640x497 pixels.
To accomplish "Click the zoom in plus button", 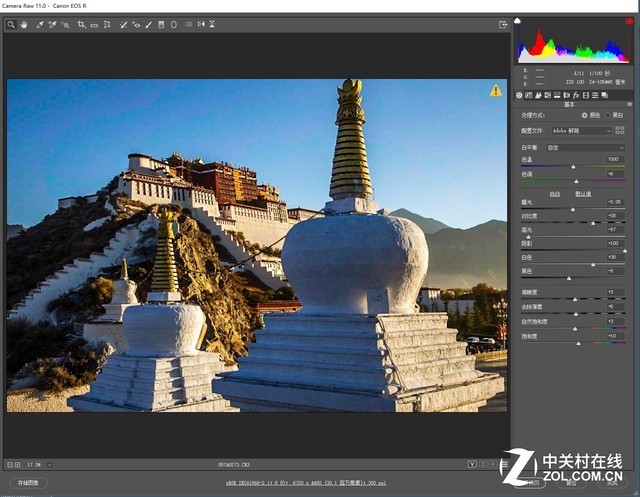I will (18, 465).
